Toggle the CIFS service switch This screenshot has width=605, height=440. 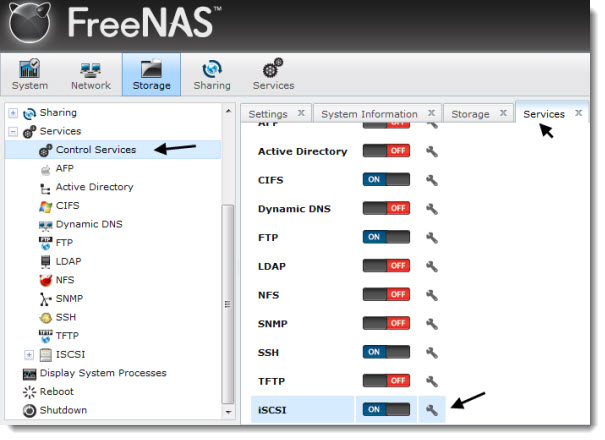click(x=386, y=179)
